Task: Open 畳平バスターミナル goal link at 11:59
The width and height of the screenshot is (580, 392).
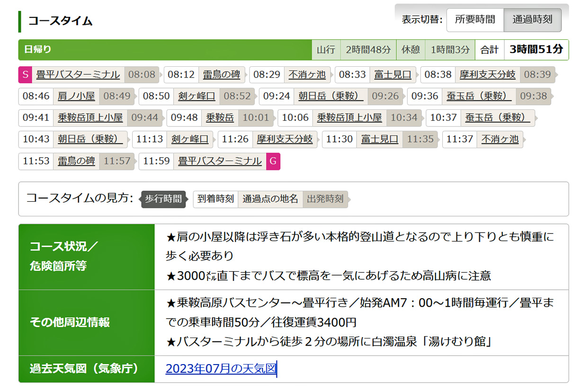Action: coord(220,161)
